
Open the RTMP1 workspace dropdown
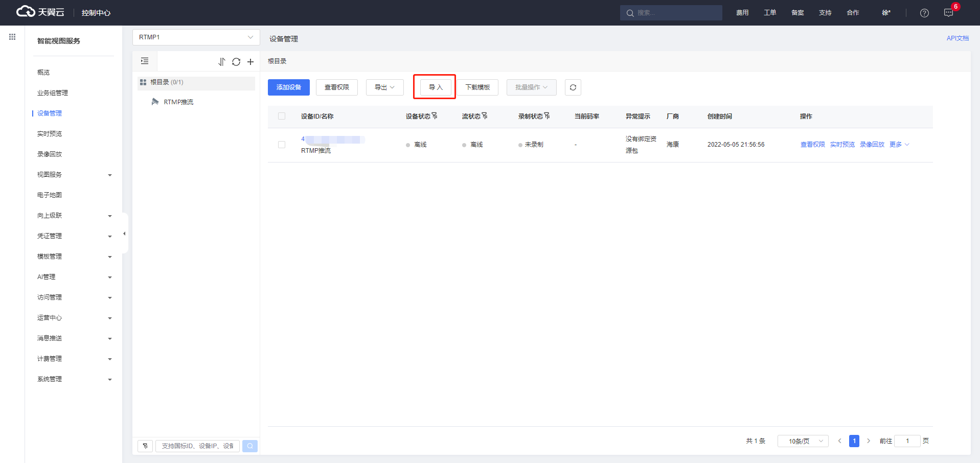(196, 37)
